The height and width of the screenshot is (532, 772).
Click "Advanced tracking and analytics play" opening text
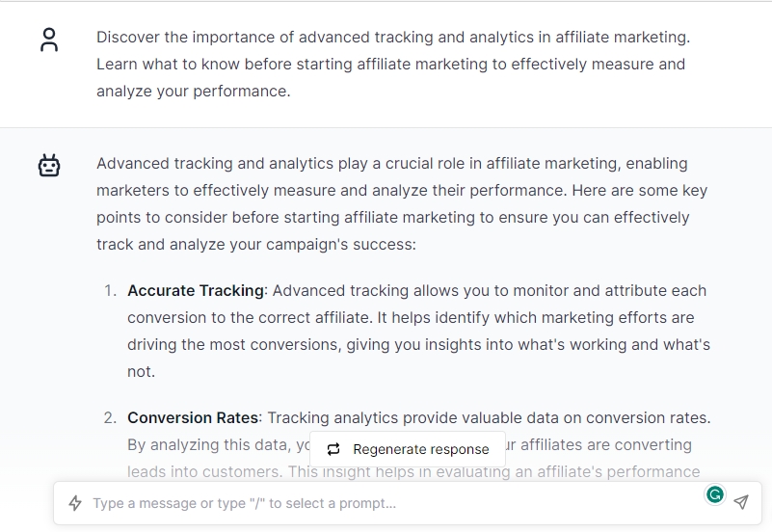(x=229, y=163)
